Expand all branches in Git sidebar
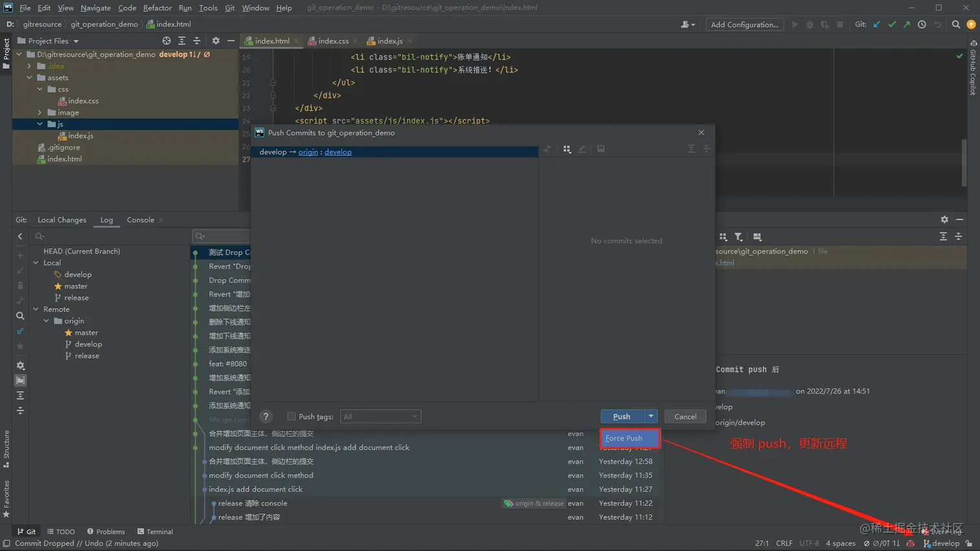This screenshot has height=551, width=980. (20, 395)
